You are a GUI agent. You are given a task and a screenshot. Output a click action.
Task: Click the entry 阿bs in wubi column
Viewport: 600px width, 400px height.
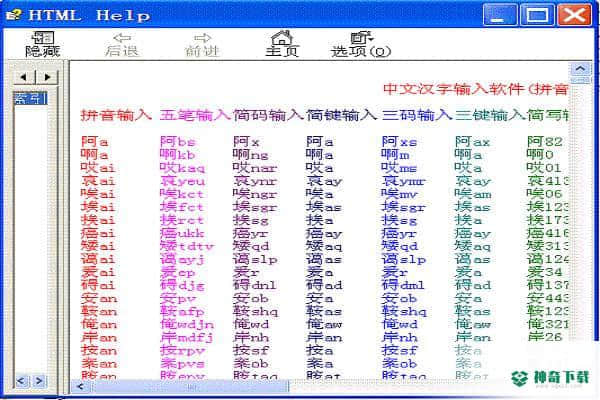178,142
